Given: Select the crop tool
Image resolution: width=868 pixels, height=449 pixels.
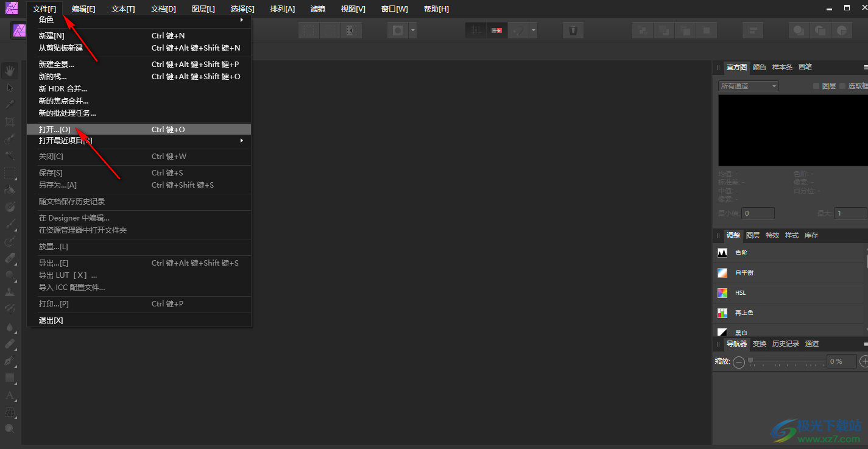Looking at the screenshot, I should tap(10, 122).
